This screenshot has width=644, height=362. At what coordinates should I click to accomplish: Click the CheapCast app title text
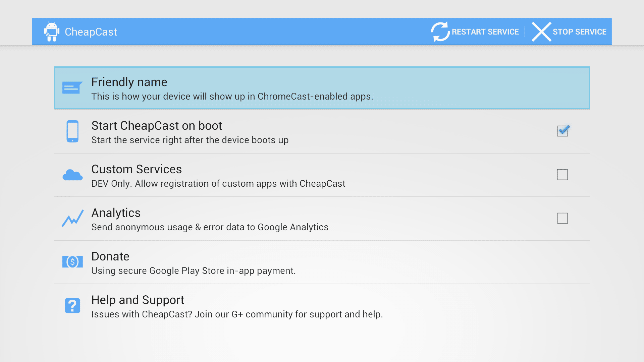(91, 32)
